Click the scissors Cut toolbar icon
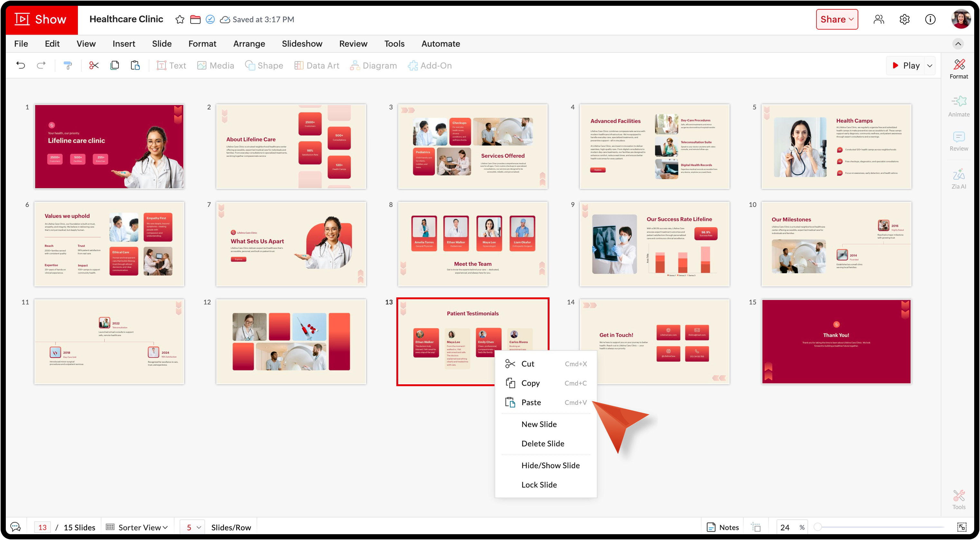 point(94,65)
